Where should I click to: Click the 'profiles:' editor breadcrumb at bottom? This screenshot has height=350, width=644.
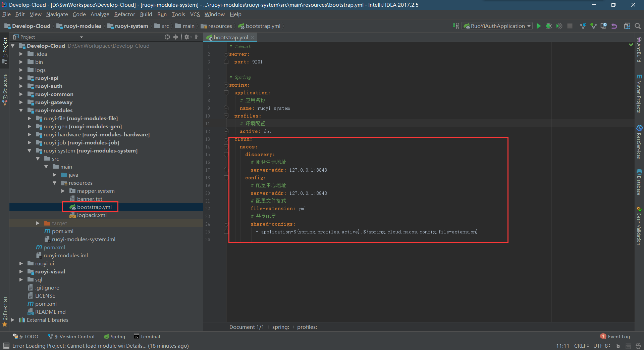click(307, 327)
